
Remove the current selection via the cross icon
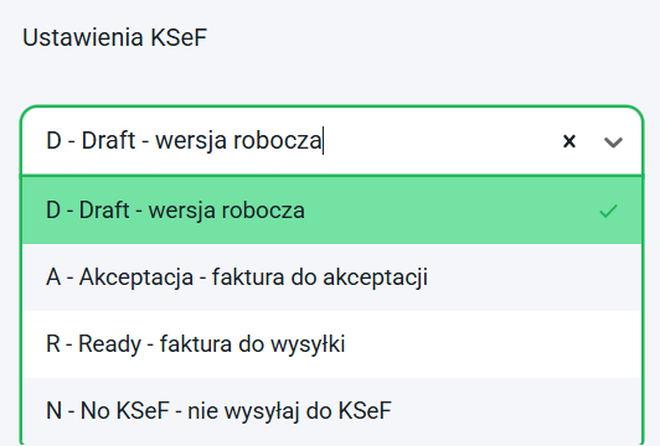[569, 142]
